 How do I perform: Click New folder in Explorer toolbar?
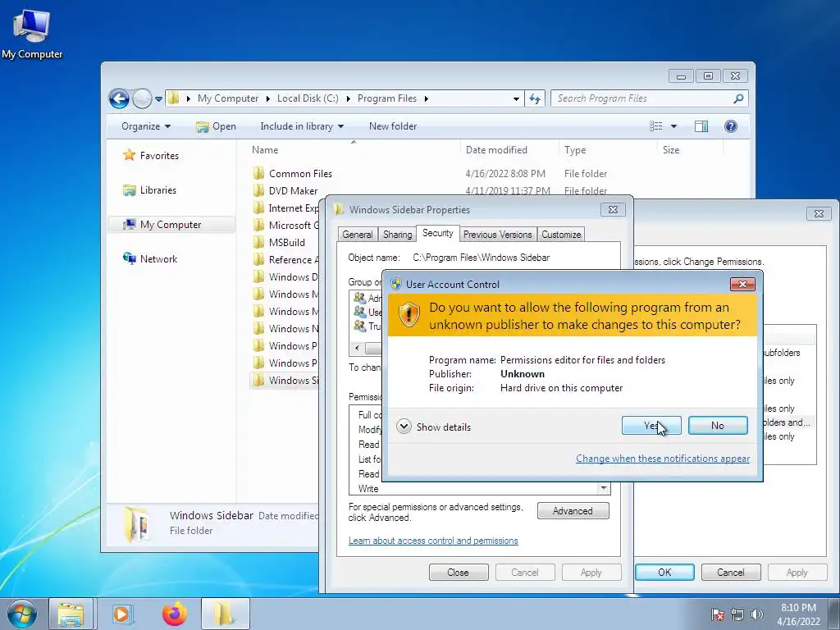pyautogui.click(x=393, y=126)
